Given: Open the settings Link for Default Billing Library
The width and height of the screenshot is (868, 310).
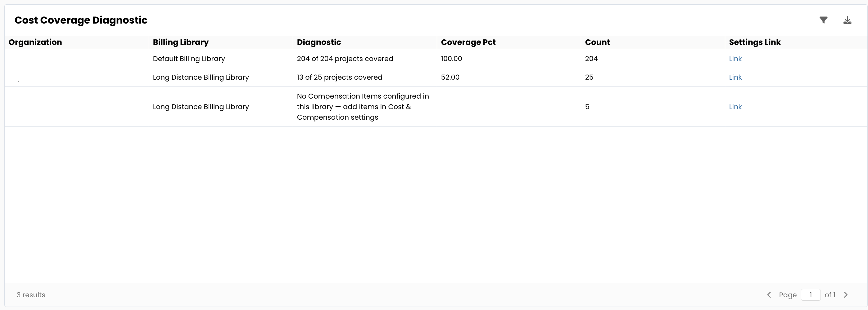Looking at the screenshot, I should coord(735,59).
